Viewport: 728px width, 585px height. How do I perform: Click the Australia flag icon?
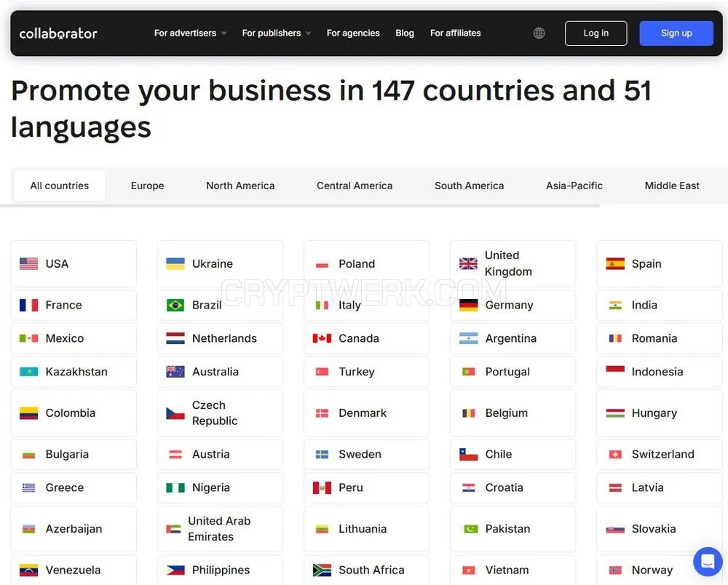175,372
